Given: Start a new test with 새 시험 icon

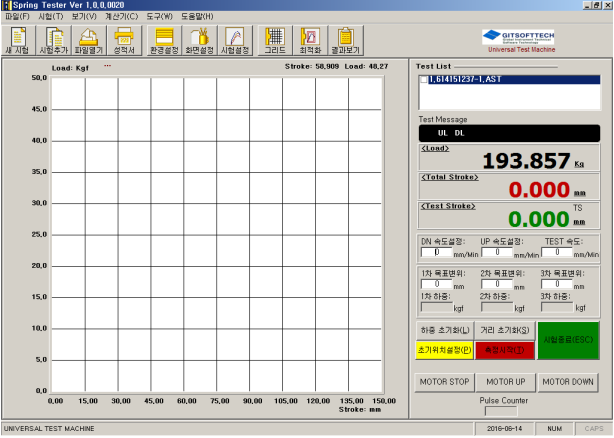Looking at the screenshot, I should 18,41.
